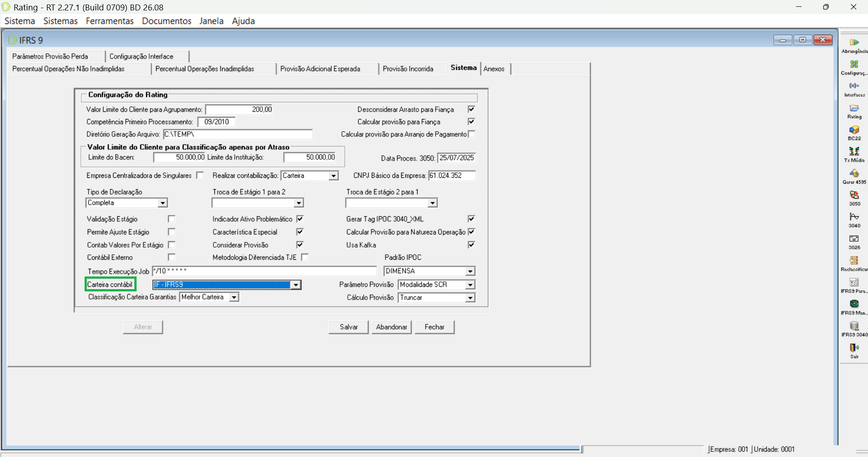Open Realizar contabilização dropdown
This screenshot has width=868, height=457.
333,176
